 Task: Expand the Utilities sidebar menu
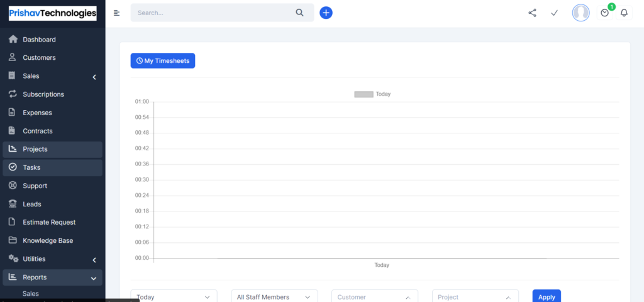point(53,259)
